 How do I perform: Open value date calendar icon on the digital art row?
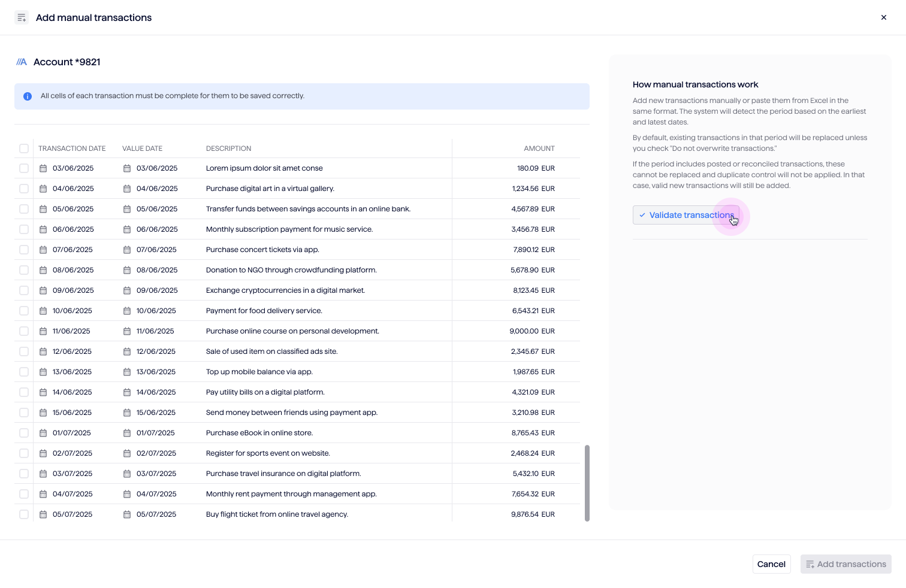point(127,188)
